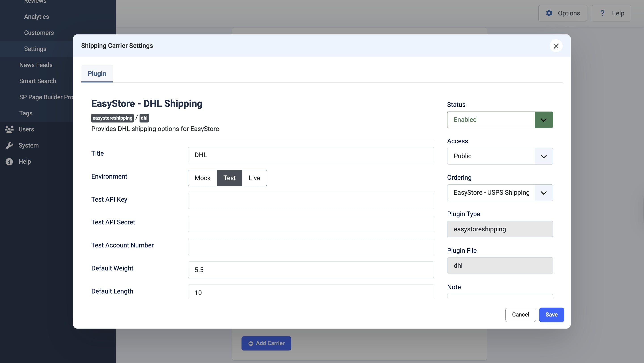Open Settings in the sidebar
This screenshot has width=644, height=363.
[35, 49]
